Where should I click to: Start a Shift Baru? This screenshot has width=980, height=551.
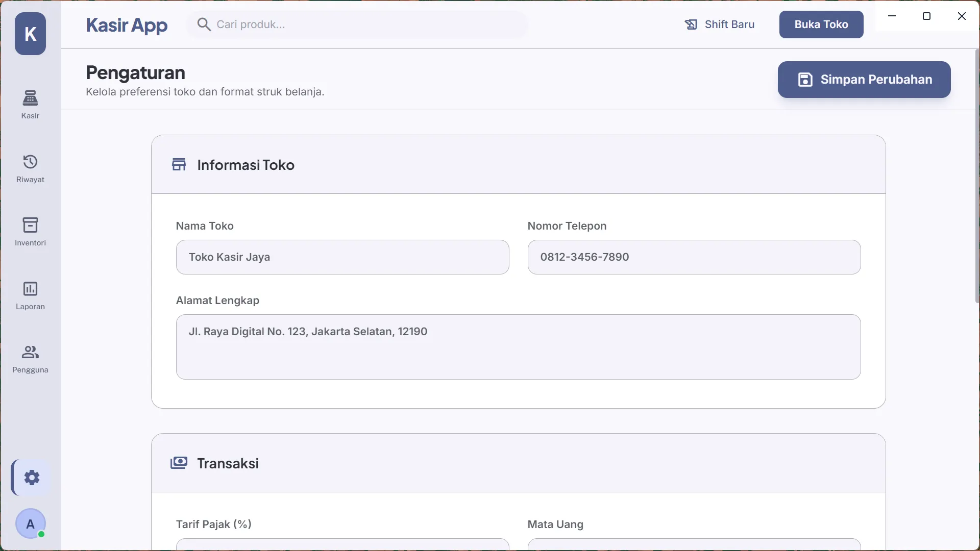719,24
